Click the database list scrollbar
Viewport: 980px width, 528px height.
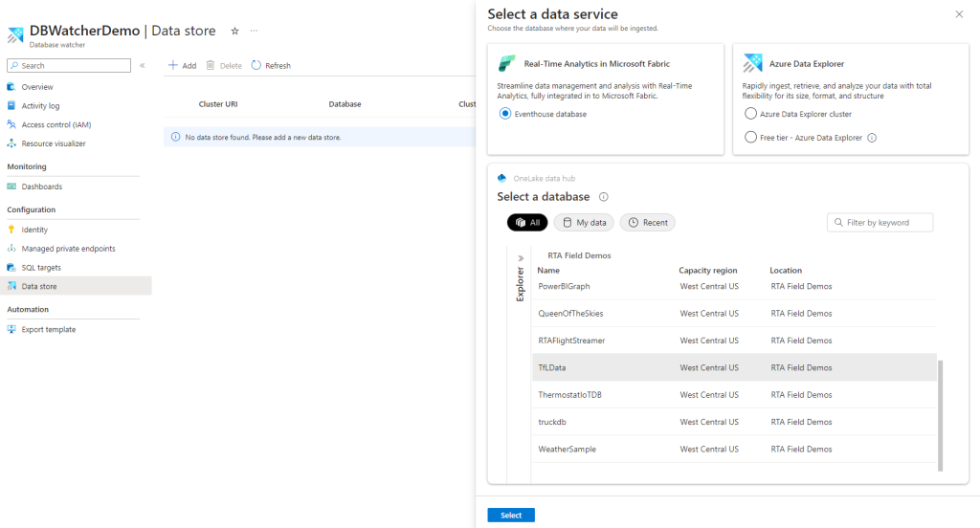point(940,415)
